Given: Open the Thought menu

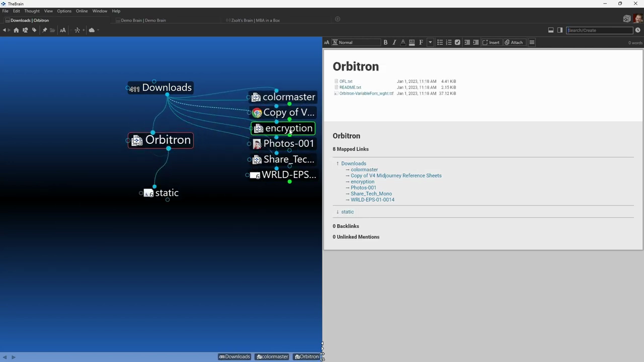Looking at the screenshot, I should 32,11.
